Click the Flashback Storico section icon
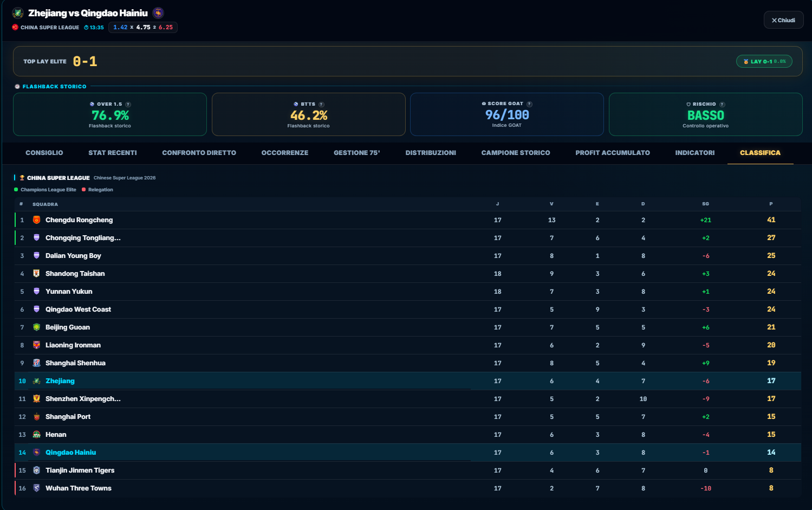 point(17,87)
